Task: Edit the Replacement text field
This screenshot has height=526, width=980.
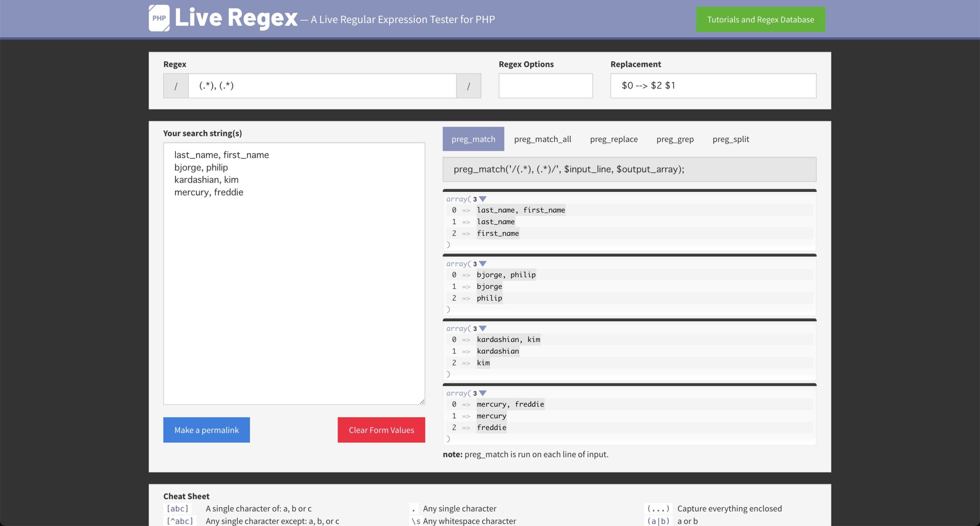Action: coord(713,86)
